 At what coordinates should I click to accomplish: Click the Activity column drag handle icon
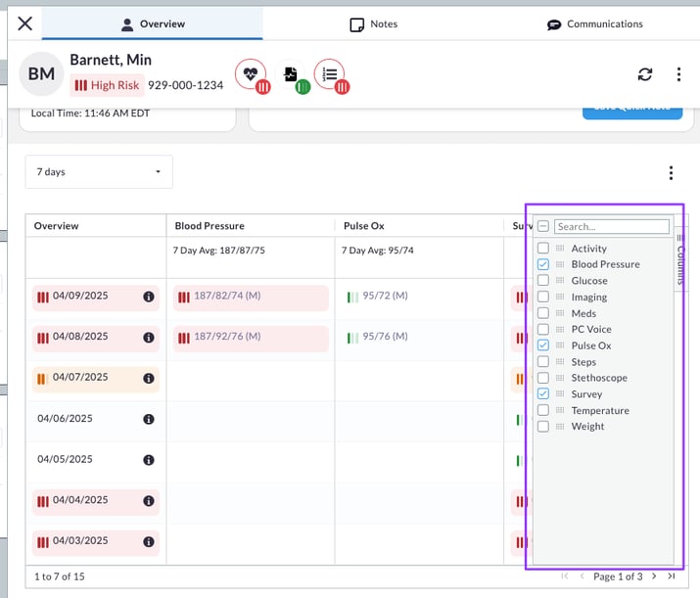(560, 249)
